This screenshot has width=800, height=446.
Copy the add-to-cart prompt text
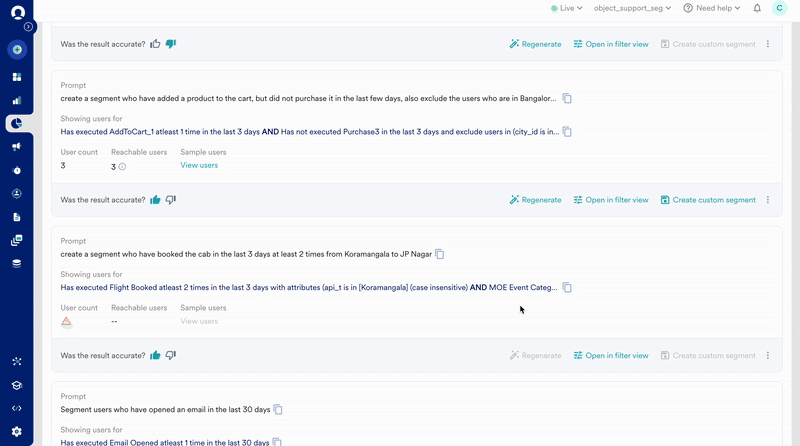point(567,98)
